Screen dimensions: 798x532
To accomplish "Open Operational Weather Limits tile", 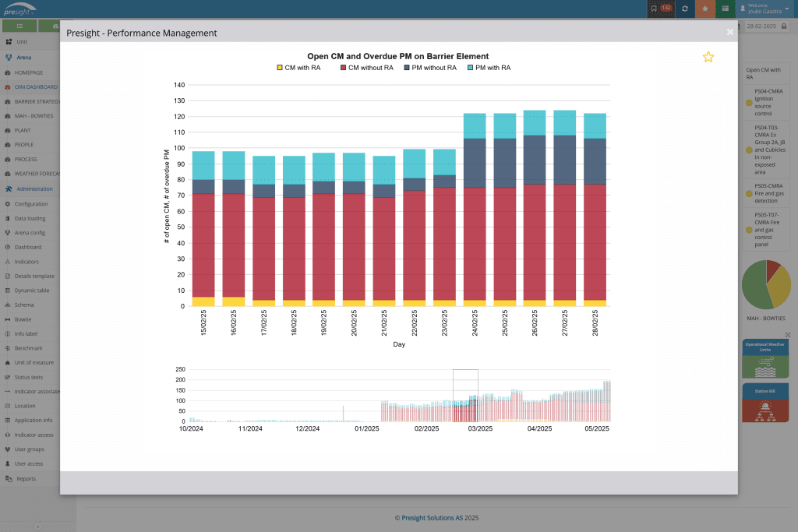I will 765,359.
